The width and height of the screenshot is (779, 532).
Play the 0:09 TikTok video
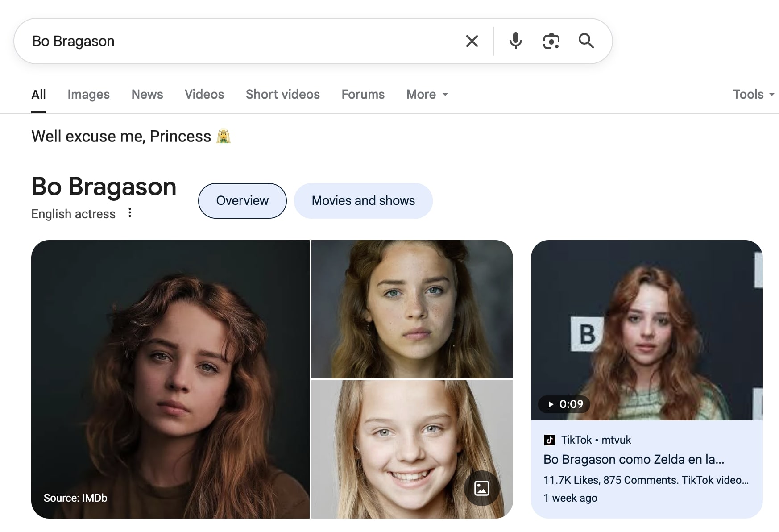[564, 404]
